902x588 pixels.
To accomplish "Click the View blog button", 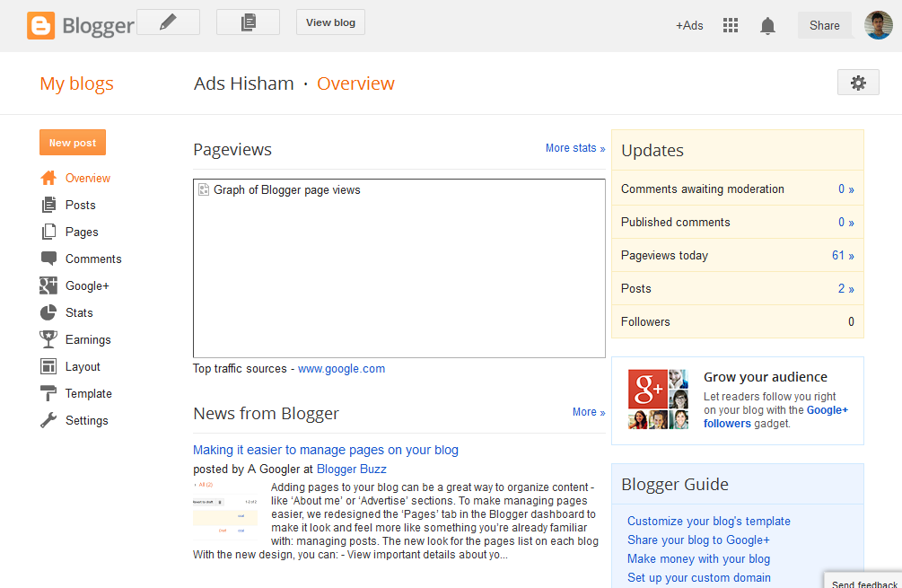I will click(x=331, y=22).
